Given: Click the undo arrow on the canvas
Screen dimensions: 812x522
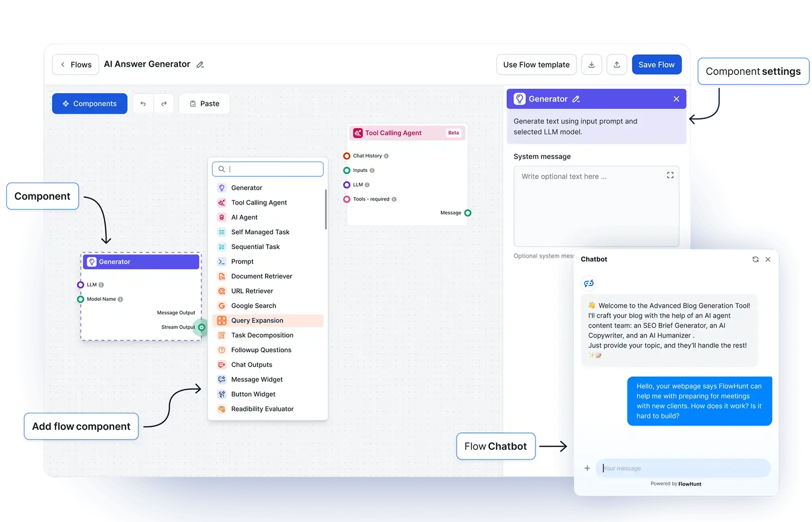Looking at the screenshot, I should (x=143, y=103).
